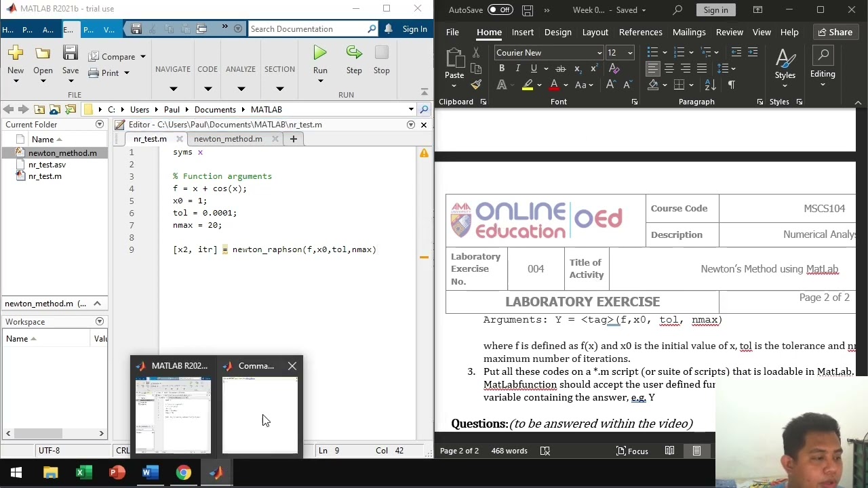Toggle Italic formatting in Word
This screenshot has height=488, width=868.
[x=517, y=68]
